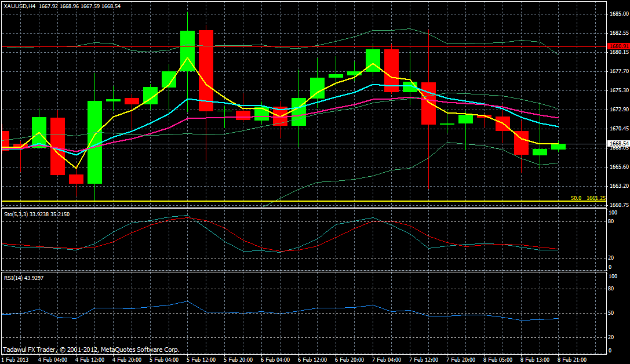Click the 4 Feb 04:00 time label
The width and height of the screenshot is (630, 364).
click(x=53, y=359)
